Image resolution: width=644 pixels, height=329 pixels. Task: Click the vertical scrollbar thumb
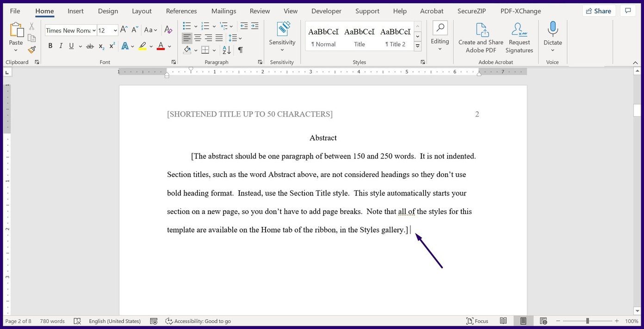[638, 110]
